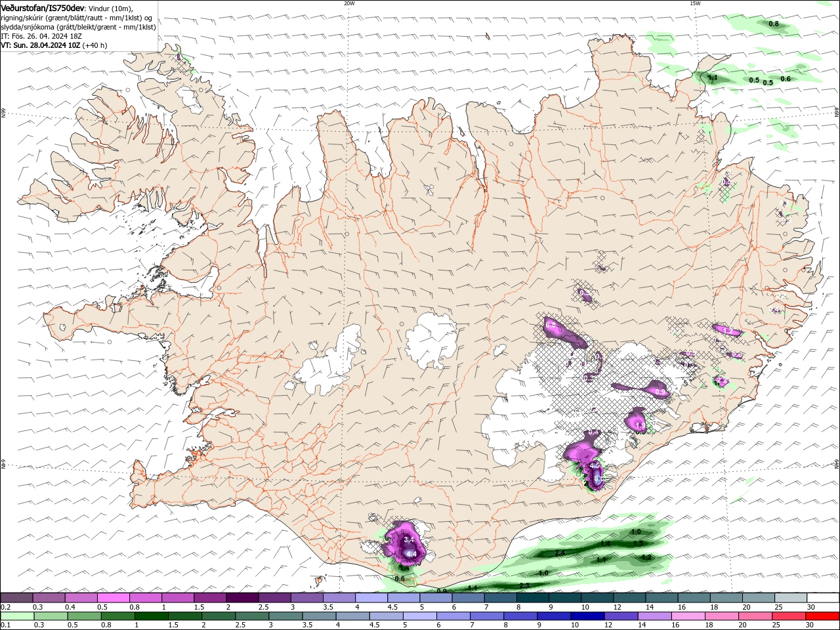Click snow legend swatch between 4 and 4.5
Viewport: 840px width, 630px height.
click(x=371, y=598)
